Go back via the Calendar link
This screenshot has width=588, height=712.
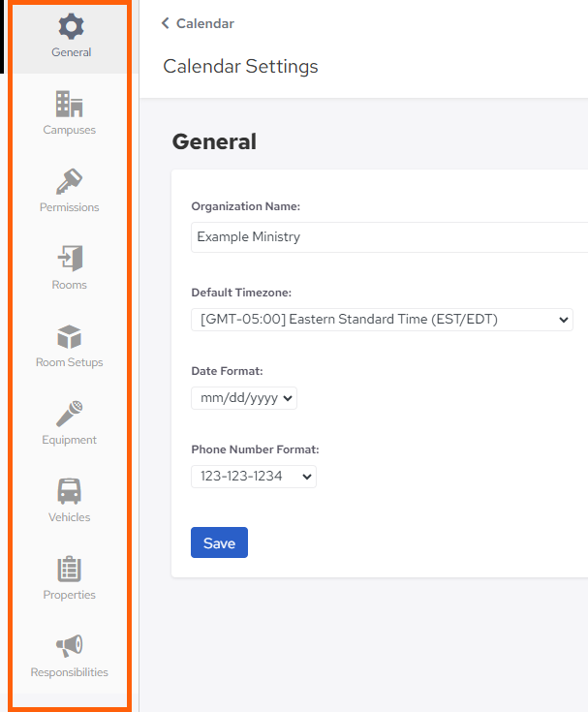pyautogui.click(x=205, y=23)
